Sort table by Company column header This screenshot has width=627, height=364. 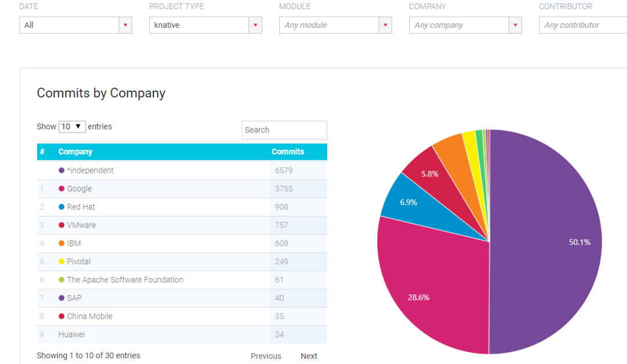(x=75, y=152)
